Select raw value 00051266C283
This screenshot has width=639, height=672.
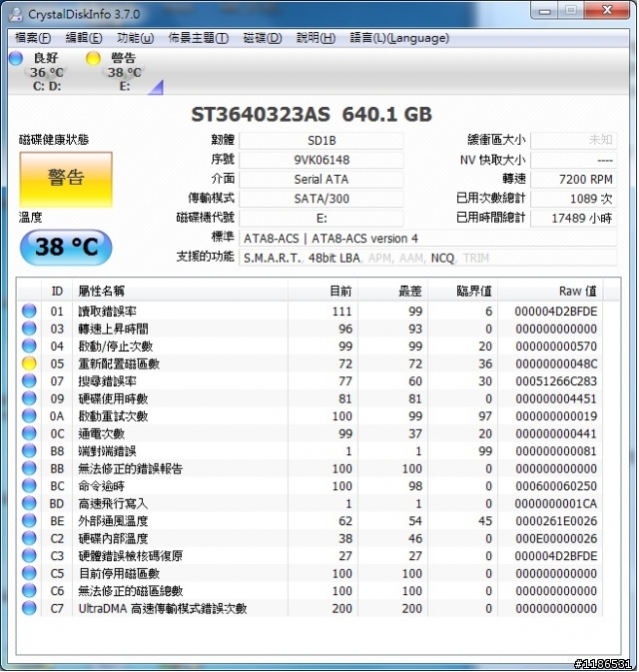coord(556,381)
